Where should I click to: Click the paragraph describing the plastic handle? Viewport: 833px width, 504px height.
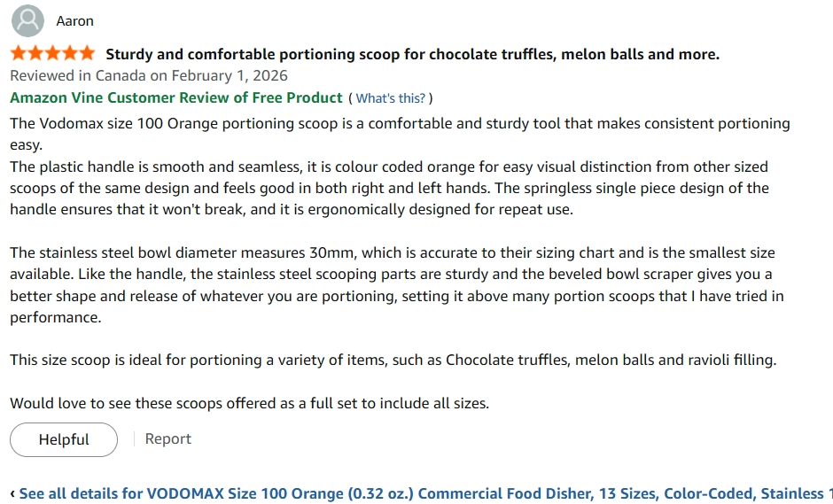click(389, 188)
